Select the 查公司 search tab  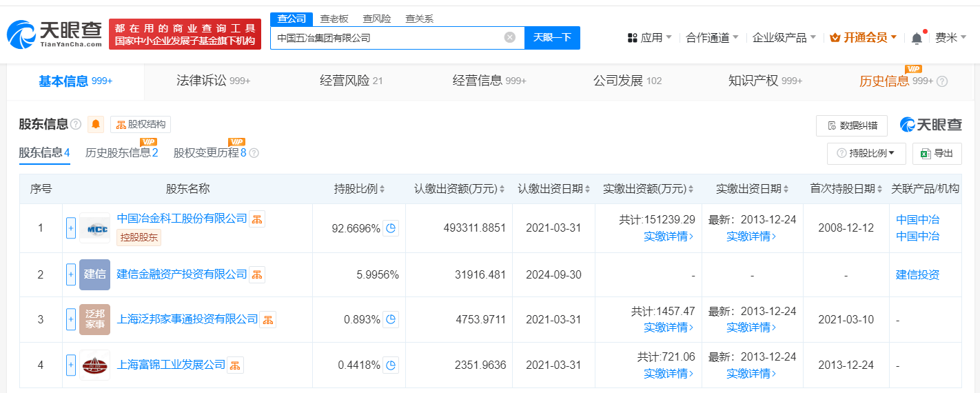click(x=292, y=19)
